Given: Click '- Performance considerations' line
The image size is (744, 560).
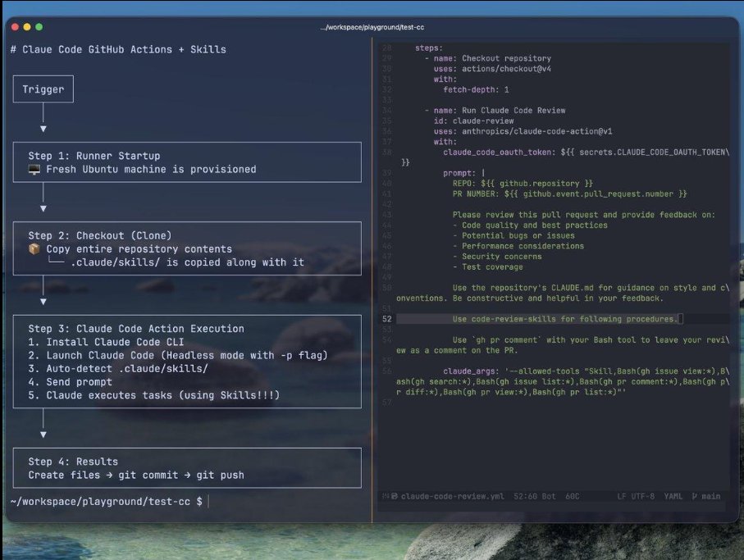Looking at the screenshot, I should (x=518, y=246).
